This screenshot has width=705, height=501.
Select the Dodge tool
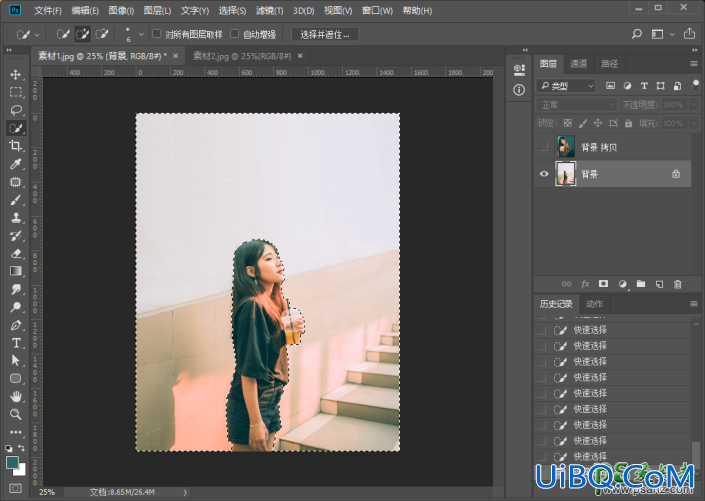pyautogui.click(x=16, y=307)
